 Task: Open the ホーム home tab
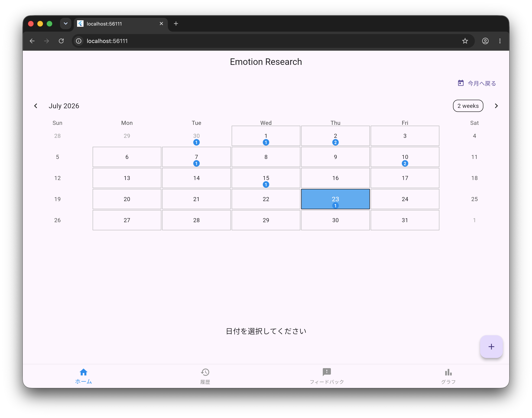84,376
